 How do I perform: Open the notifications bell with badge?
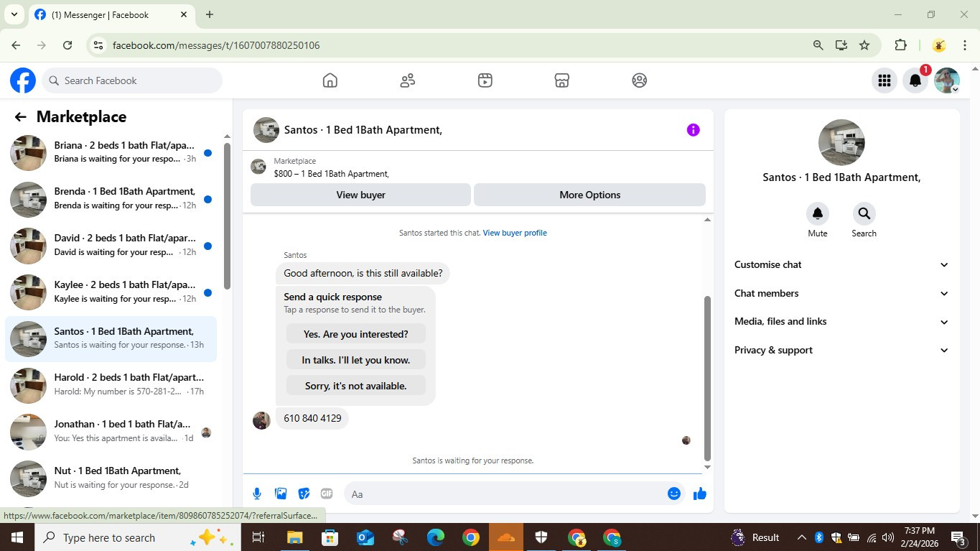pyautogui.click(x=915, y=80)
